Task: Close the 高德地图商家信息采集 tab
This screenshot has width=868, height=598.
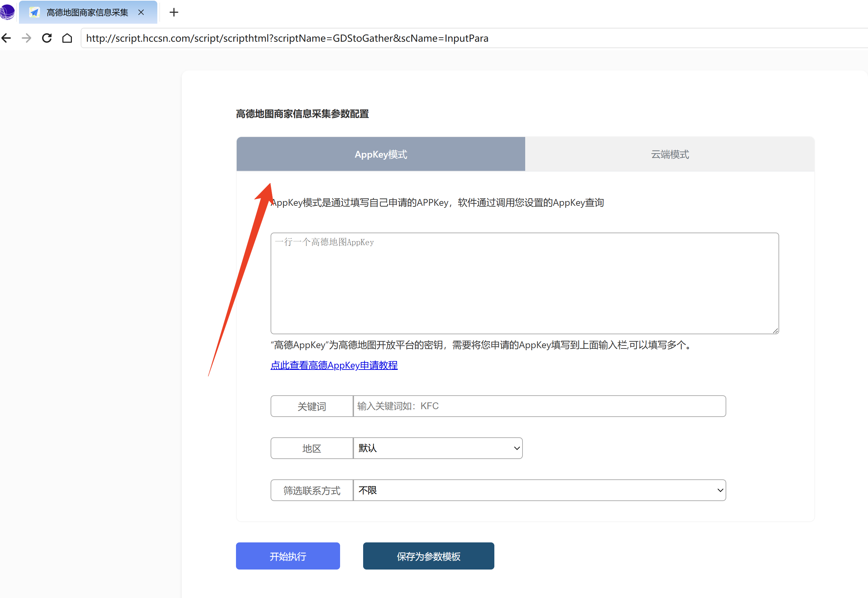Action: tap(141, 12)
